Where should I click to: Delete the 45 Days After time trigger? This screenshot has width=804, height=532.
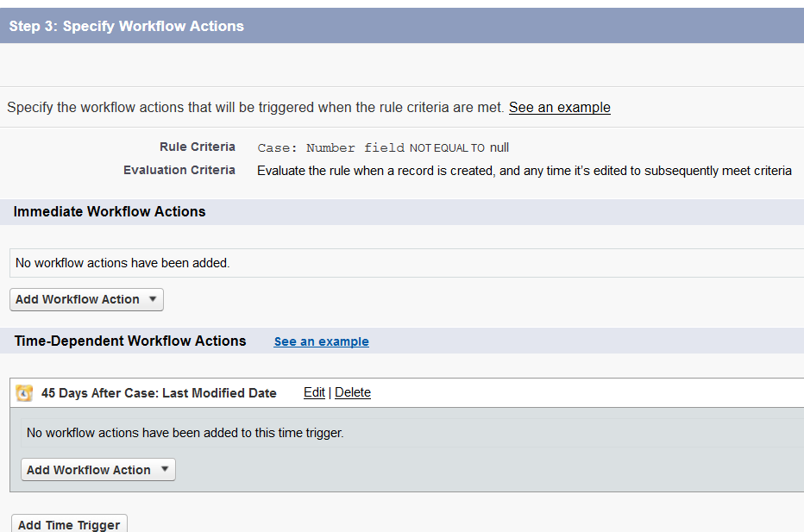pyautogui.click(x=353, y=392)
